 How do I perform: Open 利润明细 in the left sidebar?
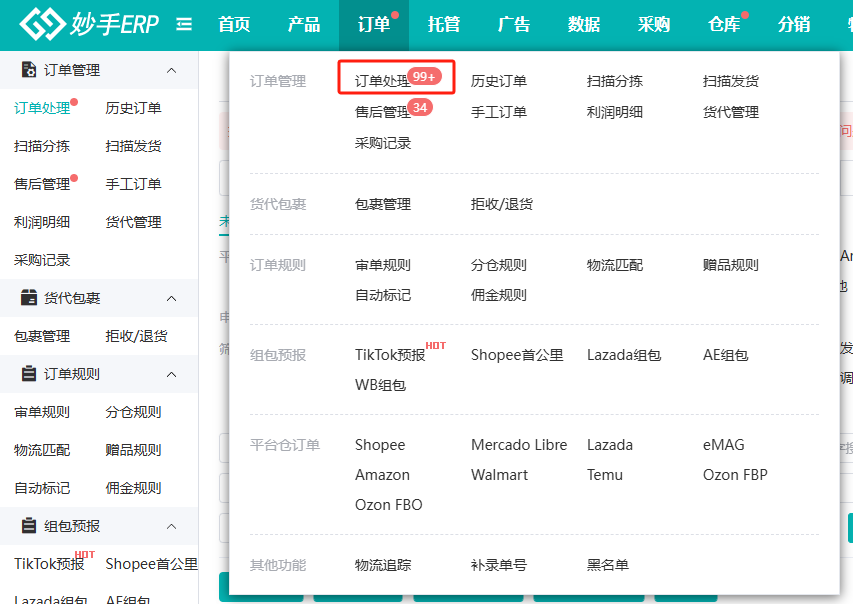42,222
